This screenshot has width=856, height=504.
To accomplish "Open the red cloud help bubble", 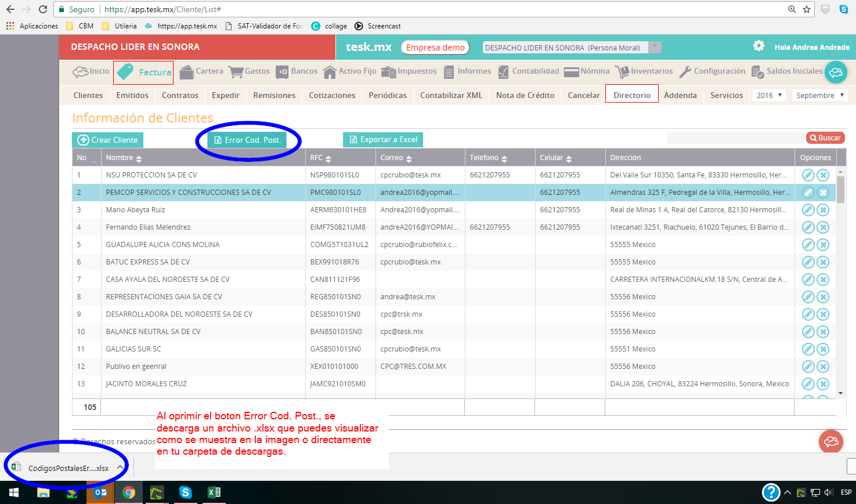I will click(831, 442).
